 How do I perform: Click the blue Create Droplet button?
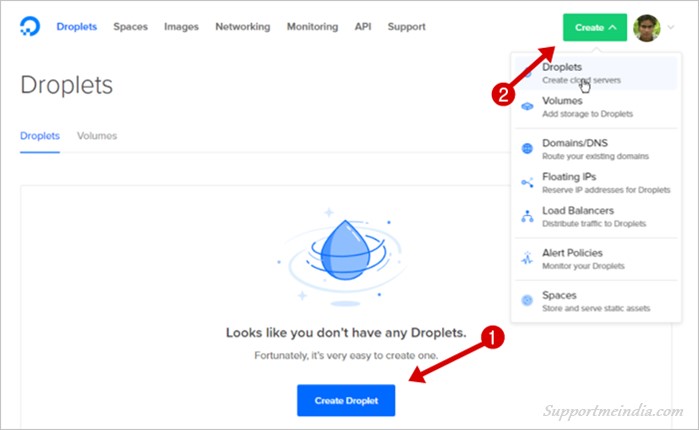[x=346, y=400]
